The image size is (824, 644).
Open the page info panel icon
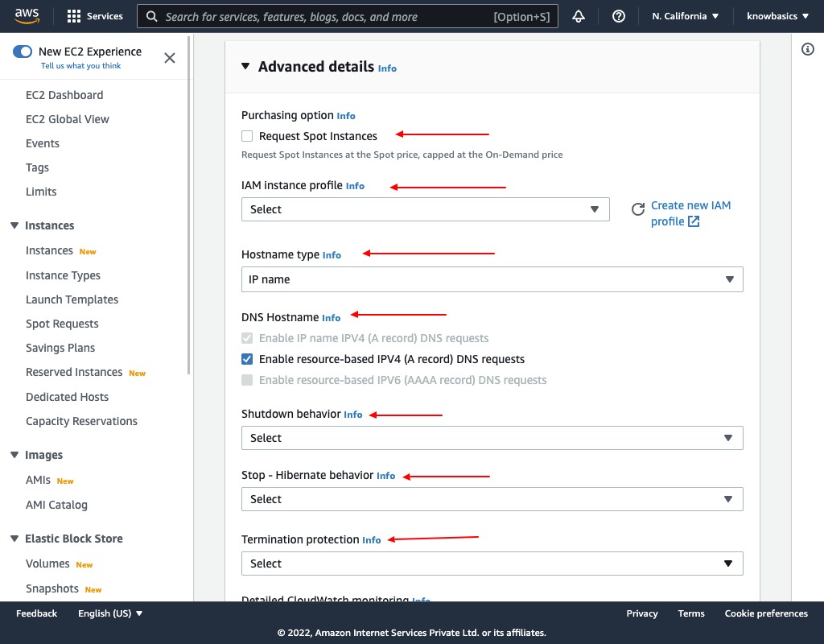pos(808,49)
